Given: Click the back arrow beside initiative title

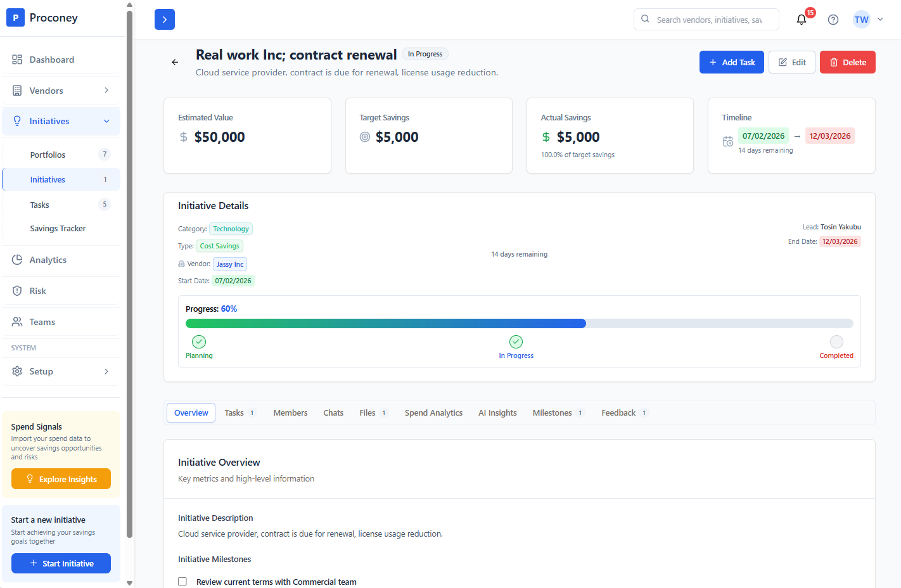Looking at the screenshot, I should pos(175,62).
